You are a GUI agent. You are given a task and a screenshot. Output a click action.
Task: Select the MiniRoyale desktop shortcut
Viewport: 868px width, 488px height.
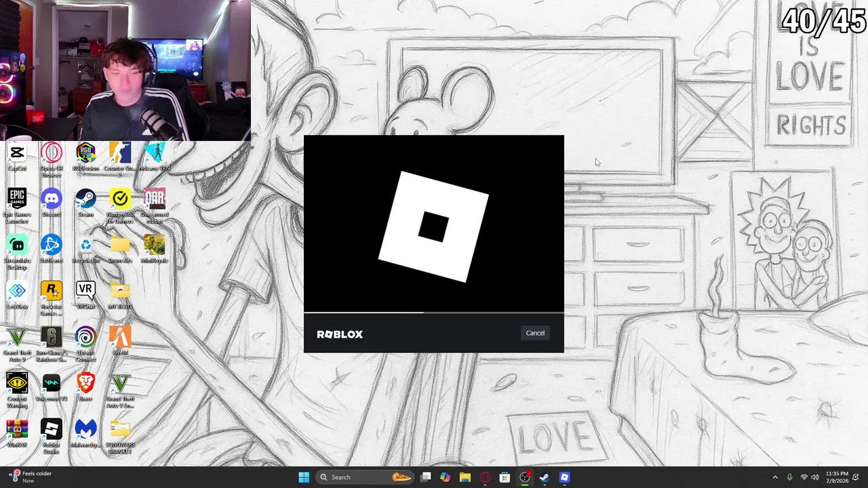coord(155,250)
